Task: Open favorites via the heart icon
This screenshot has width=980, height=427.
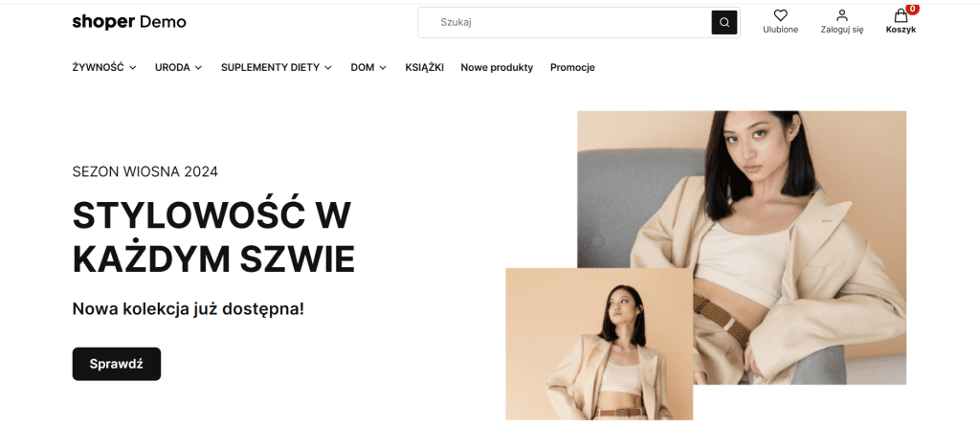Action: (x=780, y=15)
